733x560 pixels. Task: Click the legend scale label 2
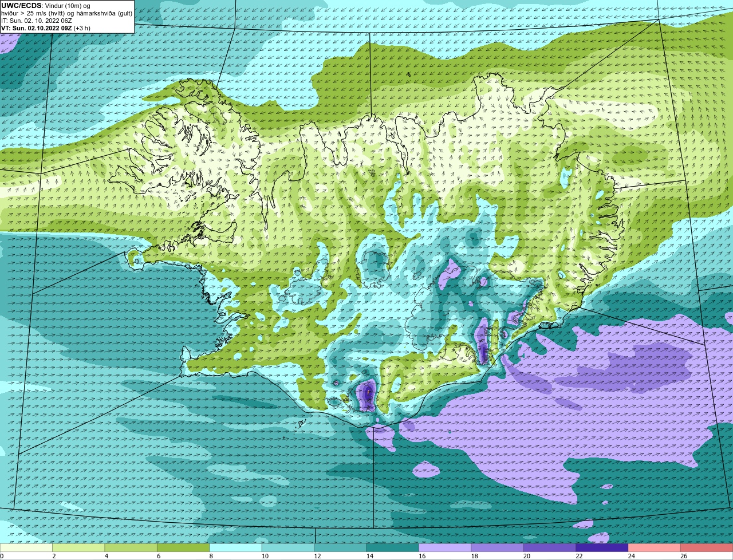click(54, 556)
